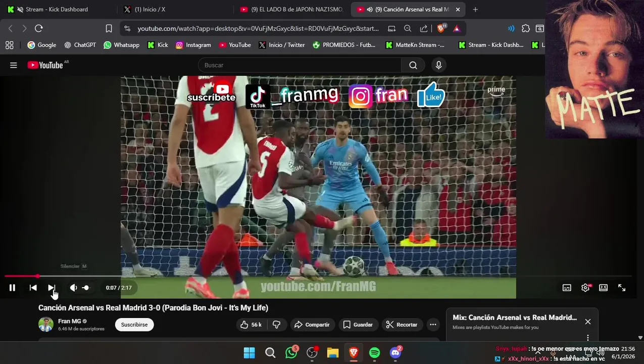The image size is (644, 364).
Task: Open the browser extensions puzzle icon
Action: [526, 28]
